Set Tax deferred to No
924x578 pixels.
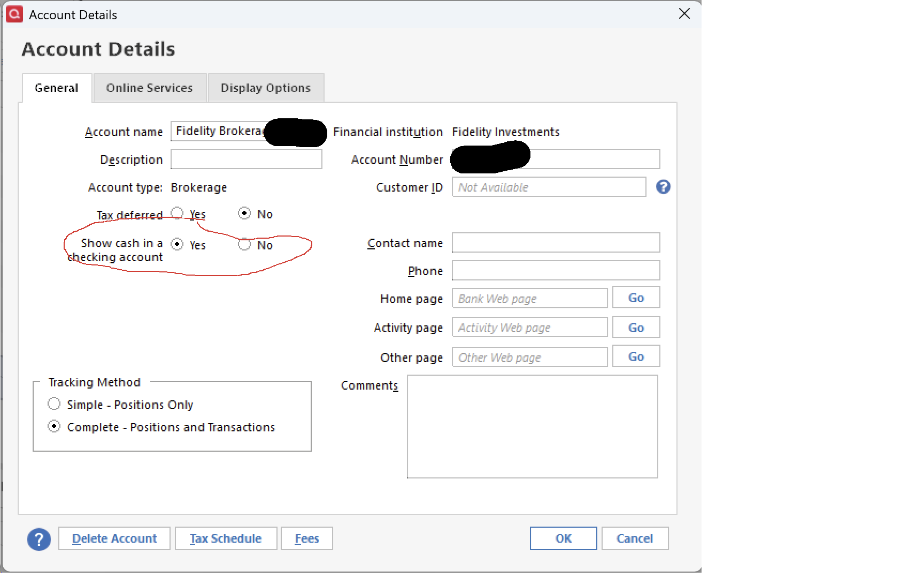point(244,213)
